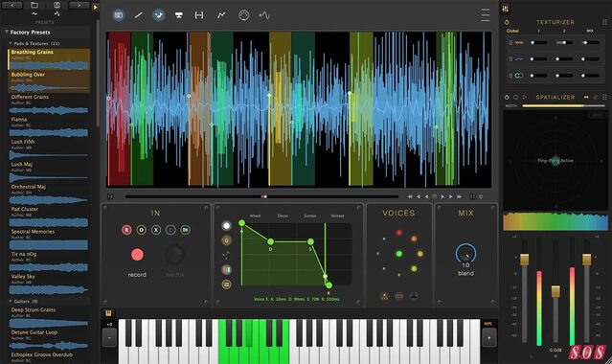
Task: Click the SPATIALIZER width slider
Action: click(x=563, y=105)
